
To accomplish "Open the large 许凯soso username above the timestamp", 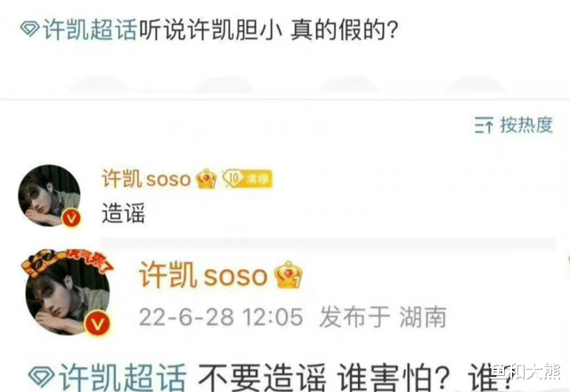I will pos(204,275).
